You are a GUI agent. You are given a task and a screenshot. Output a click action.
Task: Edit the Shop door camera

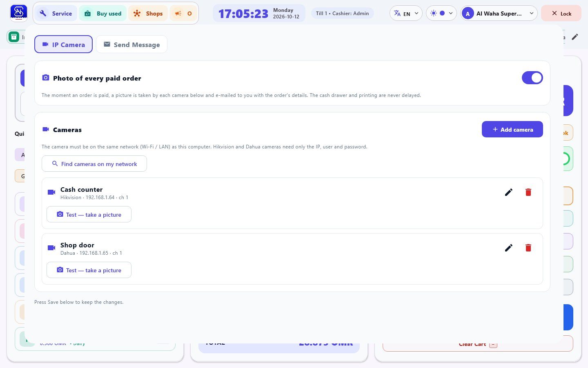pos(508,248)
